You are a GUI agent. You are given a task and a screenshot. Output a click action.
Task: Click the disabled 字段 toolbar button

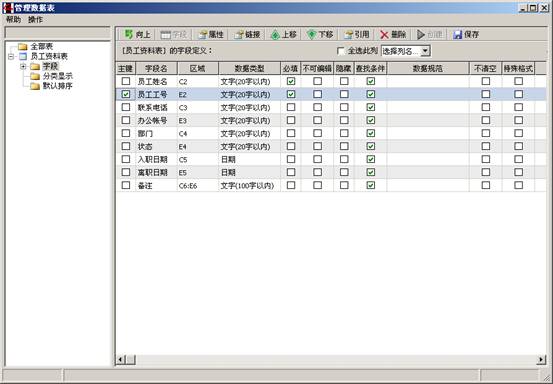[174, 35]
